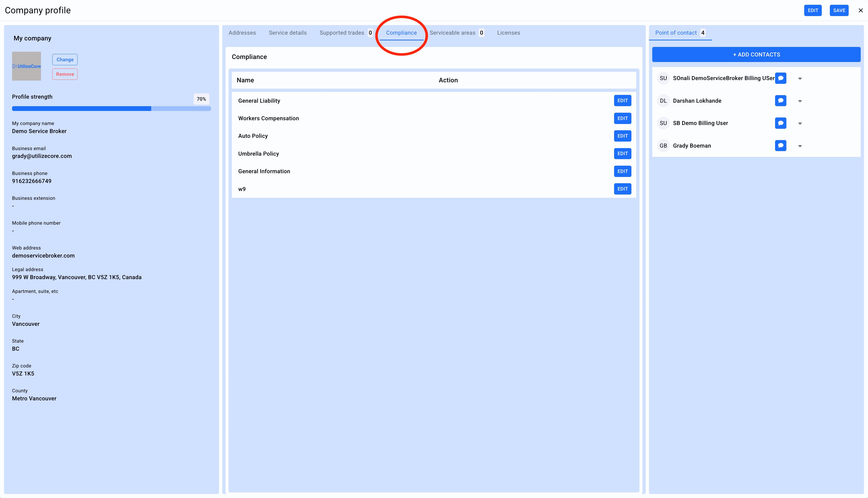The width and height of the screenshot is (868, 498).
Task: Expand Grady Boeman contact dropdown arrow
Action: (x=800, y=146)
